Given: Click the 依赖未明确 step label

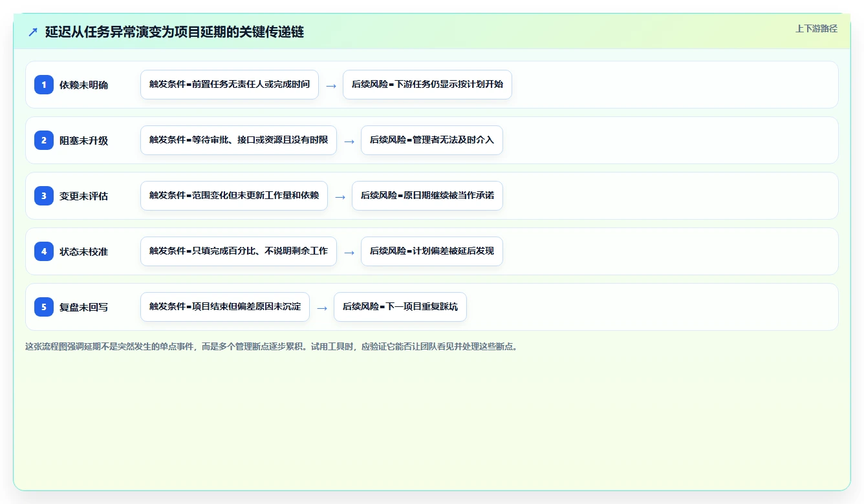Looking at the screenshot, I should click(83, 85).
